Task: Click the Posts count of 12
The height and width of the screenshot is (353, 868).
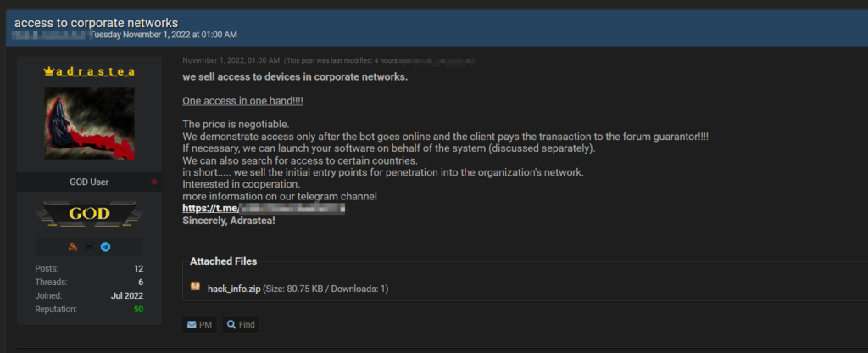Action: coord(138,268)
